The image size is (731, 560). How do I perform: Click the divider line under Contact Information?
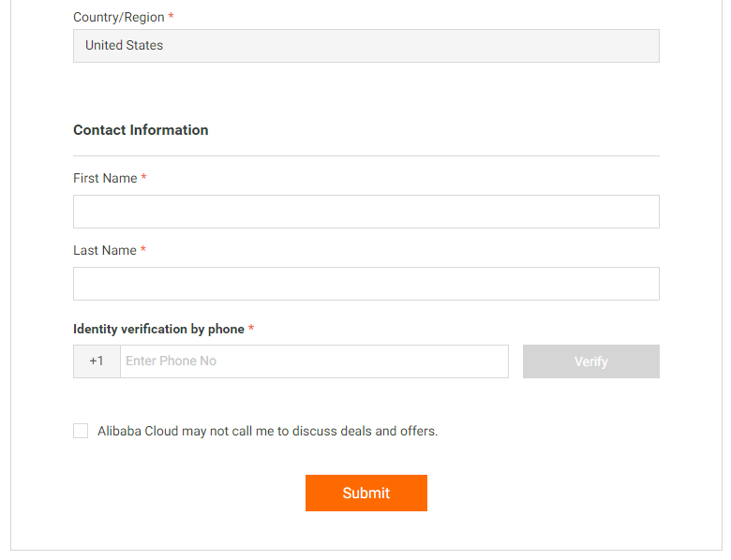tap(365, 155)
